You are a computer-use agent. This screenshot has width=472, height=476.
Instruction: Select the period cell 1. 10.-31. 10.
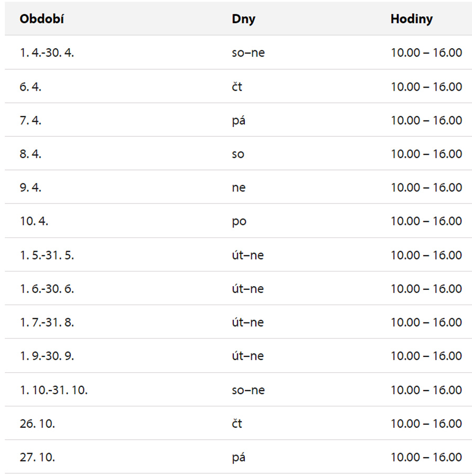[x=53, y=390]
